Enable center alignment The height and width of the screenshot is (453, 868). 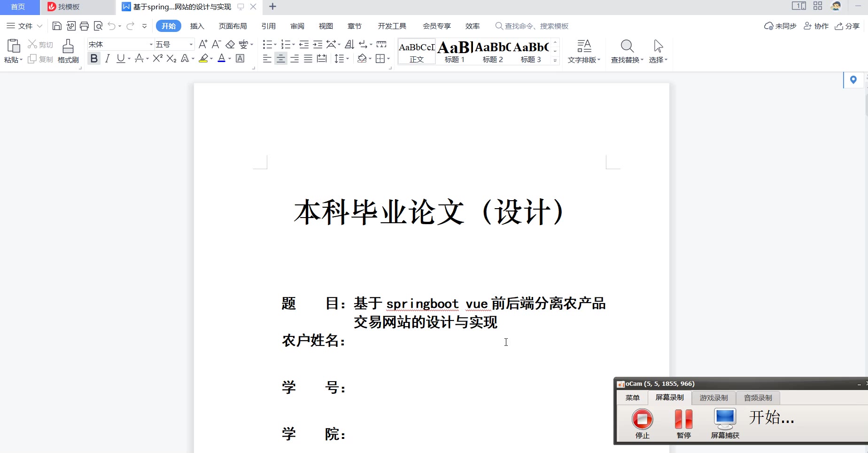pyautogui.click(x=281, y=58)
